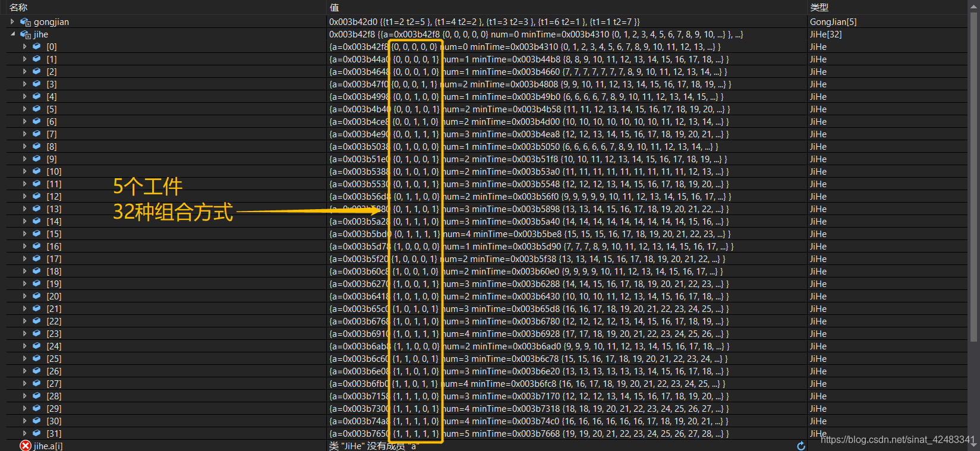Click the field icon of element [12]

click(37, 196)
